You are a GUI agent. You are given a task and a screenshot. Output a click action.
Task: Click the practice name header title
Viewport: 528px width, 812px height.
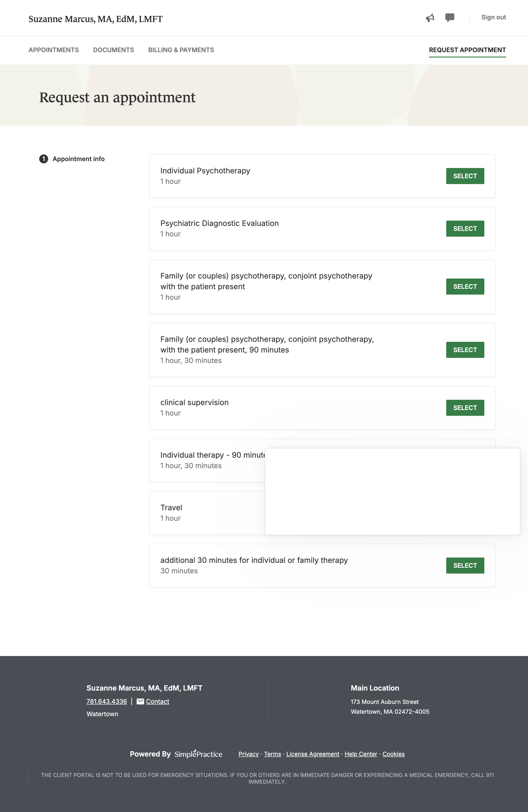(96, 19)
